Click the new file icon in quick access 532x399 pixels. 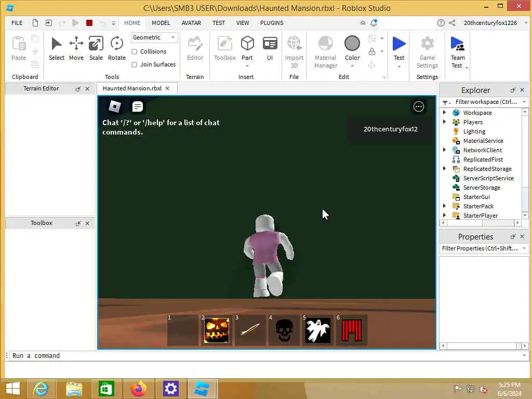(x=35, y=23)
